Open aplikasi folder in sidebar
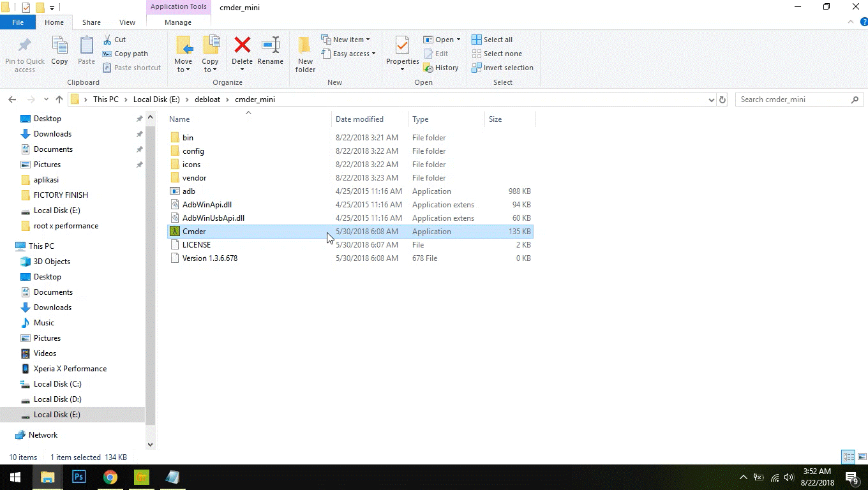The width and height of the screenshot is (868, 490). point(46,180)
